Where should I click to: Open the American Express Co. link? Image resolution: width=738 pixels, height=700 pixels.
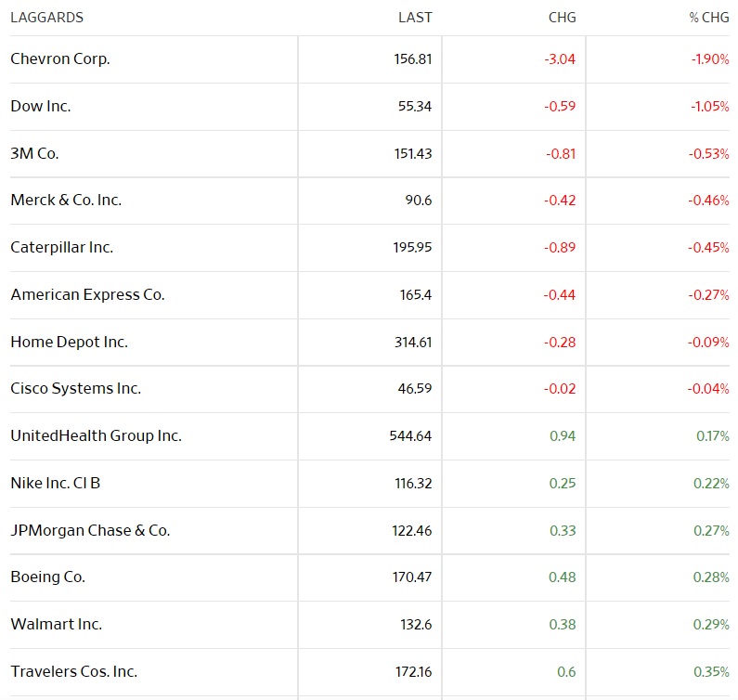point(87,294)
